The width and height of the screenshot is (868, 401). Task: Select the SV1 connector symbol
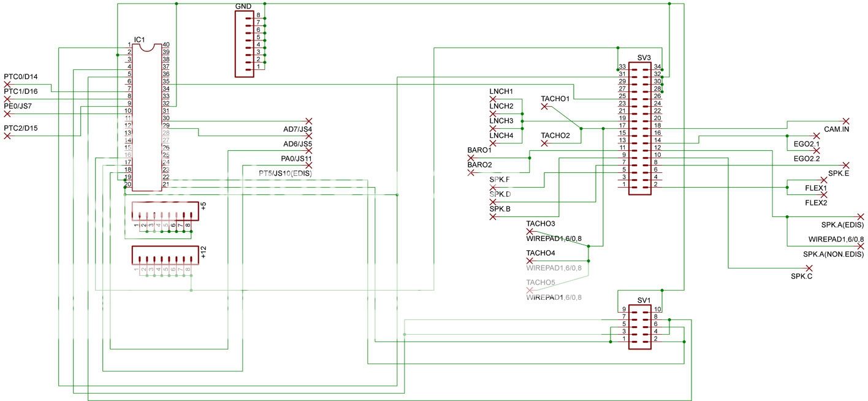640,326
